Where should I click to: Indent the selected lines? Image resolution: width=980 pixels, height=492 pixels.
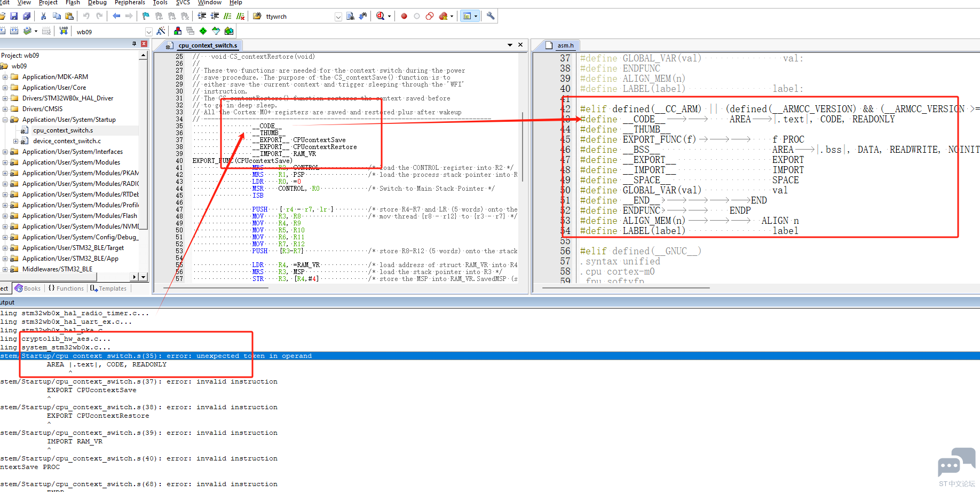(202, 16)
